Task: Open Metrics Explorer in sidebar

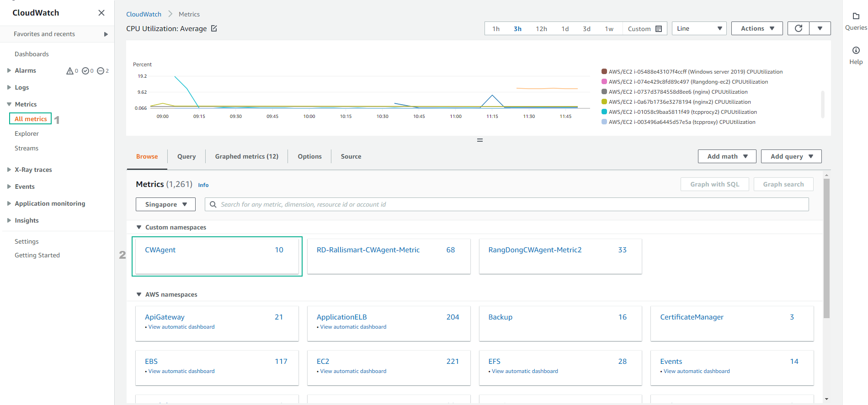Action: [27, 133]
